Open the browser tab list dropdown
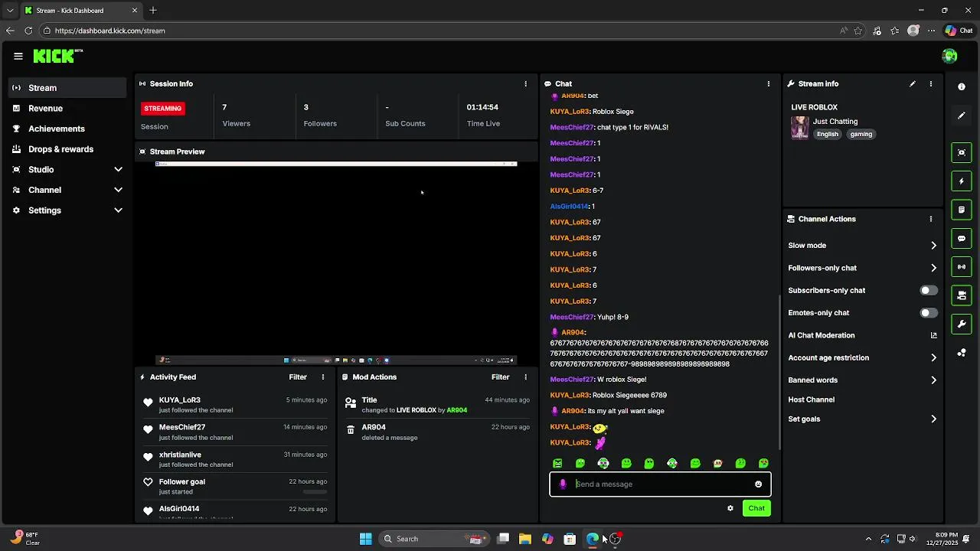Screen dimensions: 980x551 coord(9,11)
